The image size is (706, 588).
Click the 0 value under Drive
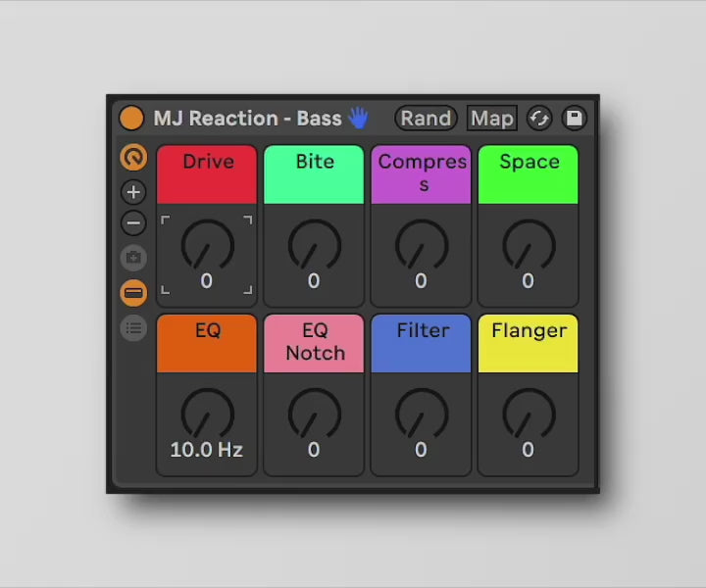click(207, 280)
